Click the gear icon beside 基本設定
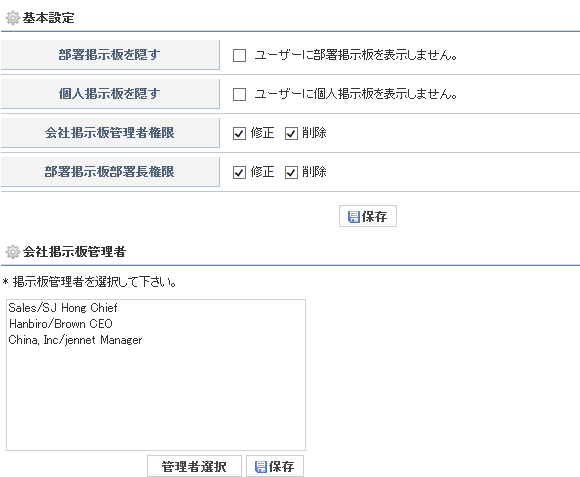The width and height of the screenshot is (580, 477). point(13,18)
